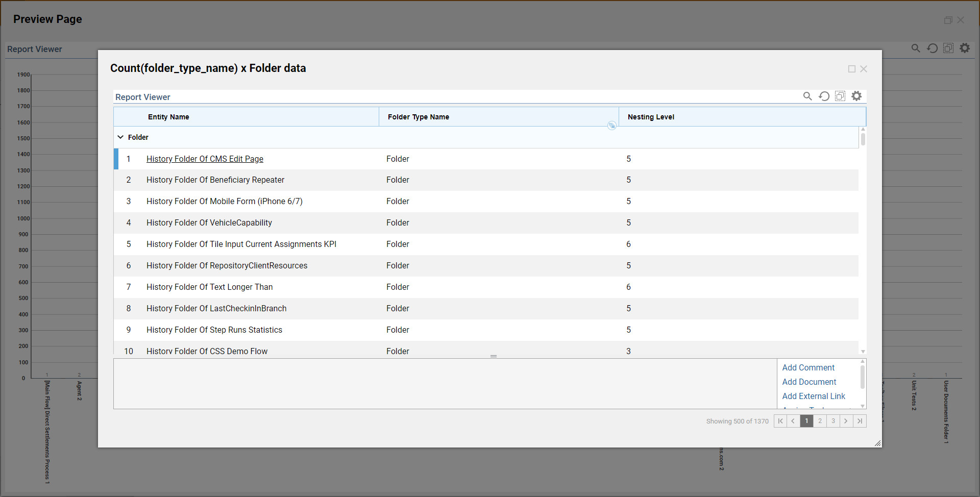
Task: Maximize the Count(folder_type_name) dialog
Action: tap(851, 69)
